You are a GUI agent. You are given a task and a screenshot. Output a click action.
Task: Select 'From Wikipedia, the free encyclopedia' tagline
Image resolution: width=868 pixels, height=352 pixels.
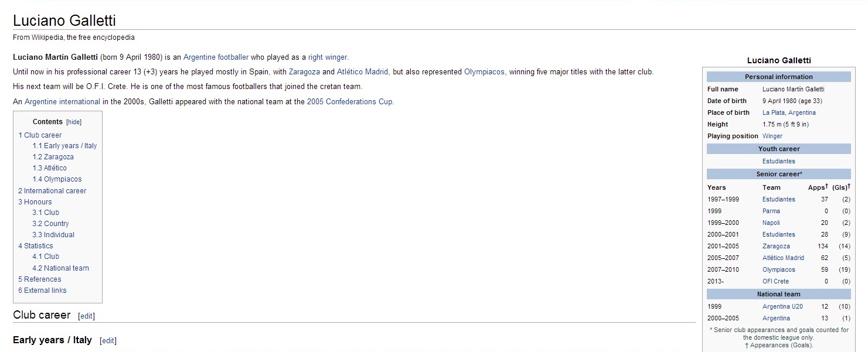(x=74, y=37)
